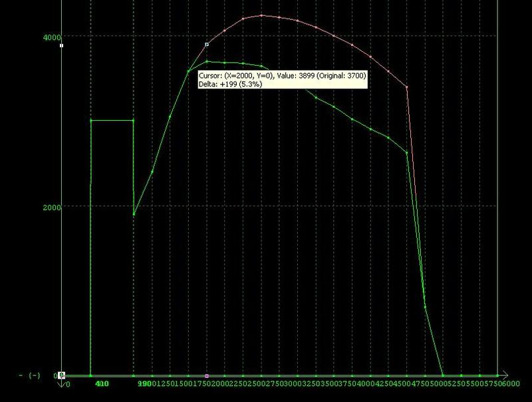Click the white origin marker box

click(x=61, y=375)
